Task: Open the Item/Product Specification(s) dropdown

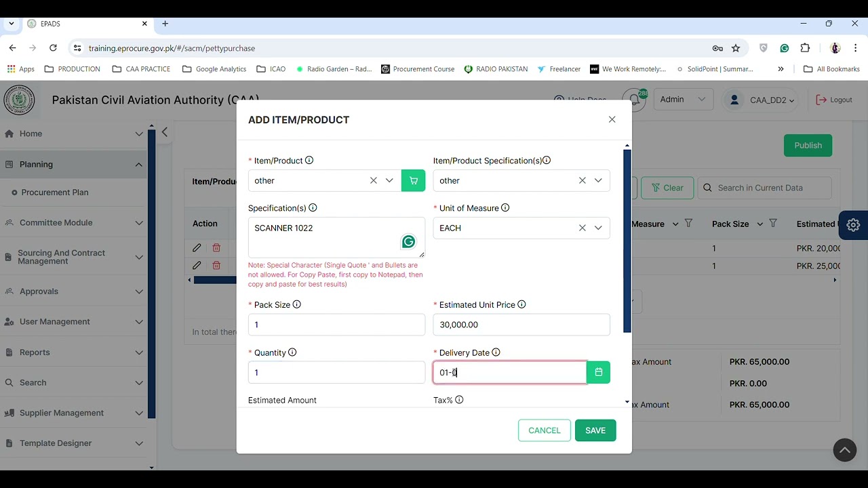Action: [x=598, y=180]
